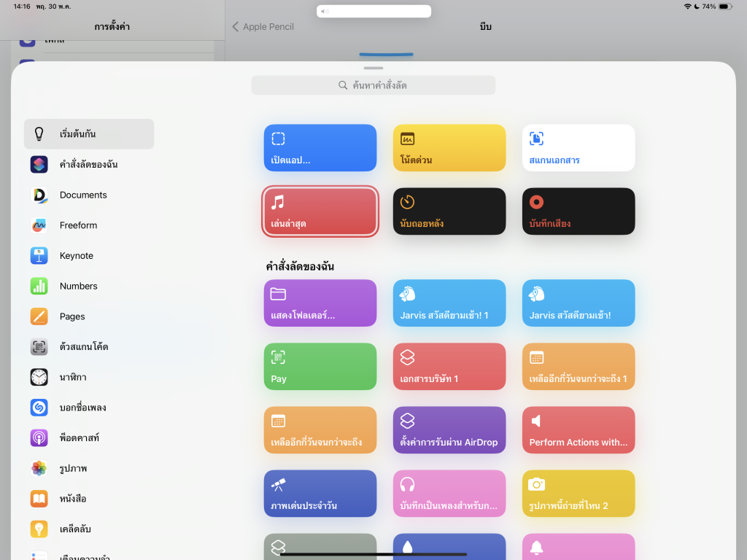Choose Keynote from the app list
This screenshot has width=747, height=560.
click(x=76, y=256)
